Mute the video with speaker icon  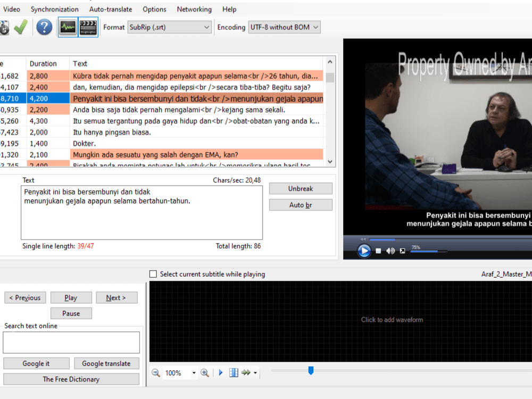coord(390,251)
